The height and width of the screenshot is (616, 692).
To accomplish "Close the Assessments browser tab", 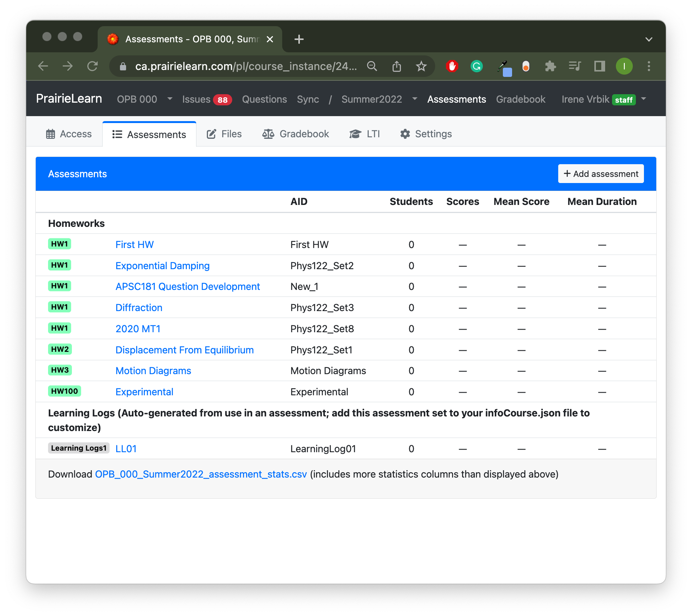I will 270,39.
